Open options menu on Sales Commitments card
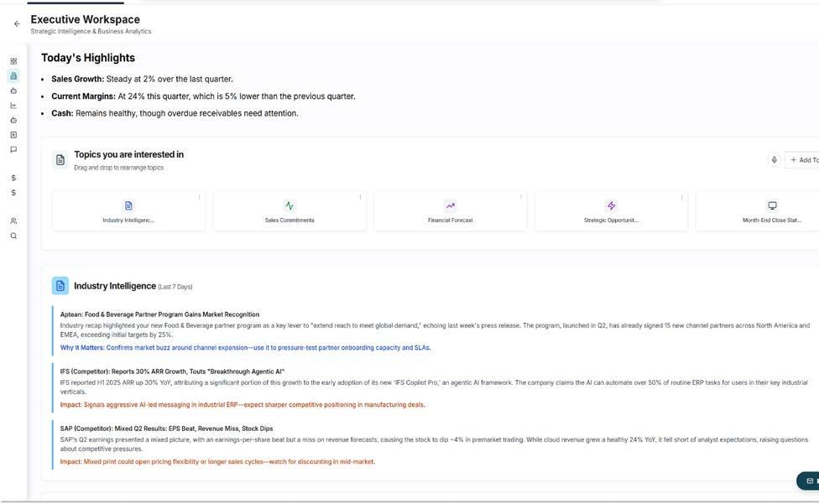Image resolution: width=819 pixels, height=504 pixels. tap(360, 197)
